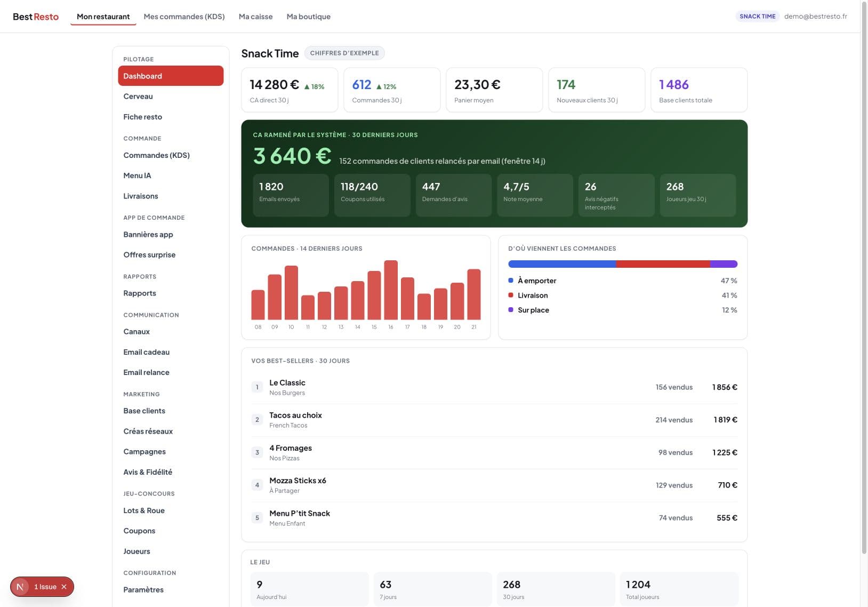
Task: Click the BestResto logo
Action: point(36,17)
